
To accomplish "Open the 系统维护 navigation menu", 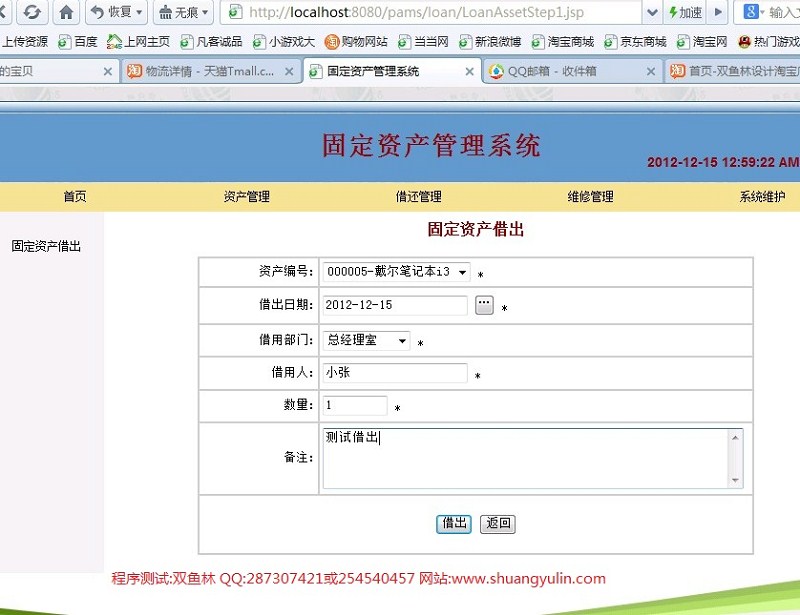I will [x=762, y=196].
